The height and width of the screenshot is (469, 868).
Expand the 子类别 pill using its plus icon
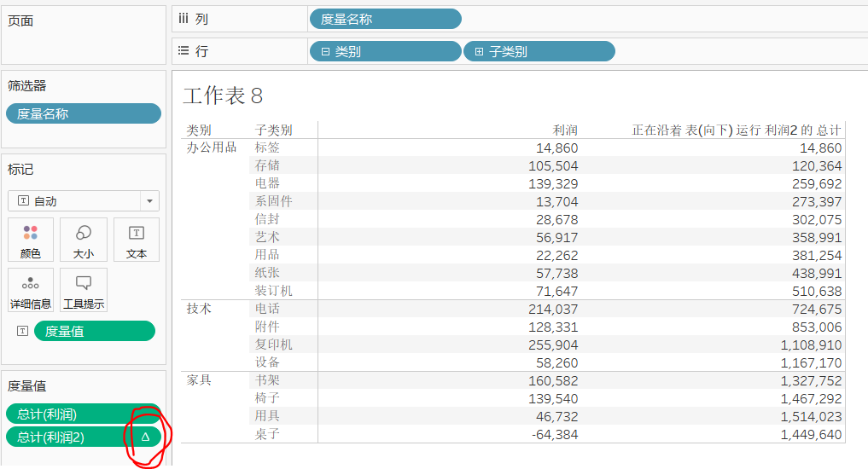(x=480, y=51)
